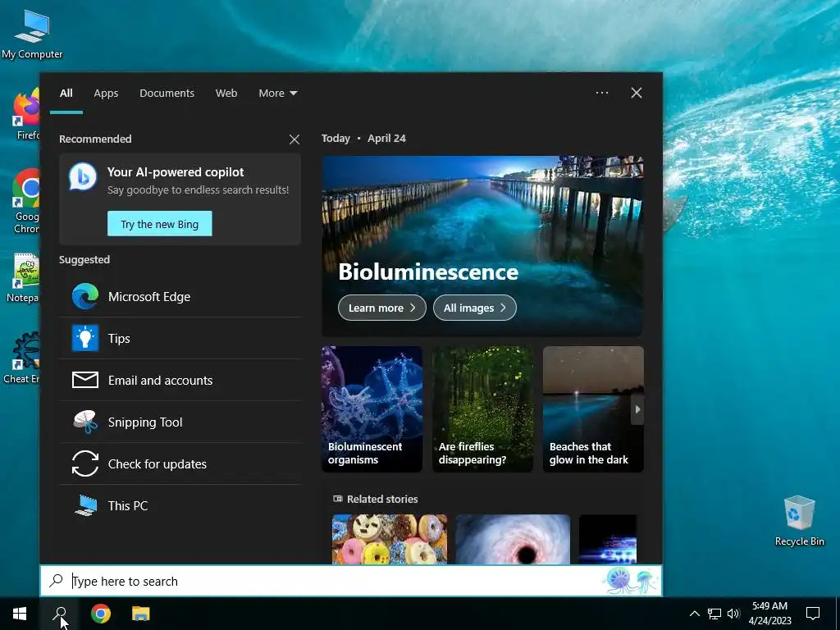Click the taskbar search magnifier icon

pos(60,614)
